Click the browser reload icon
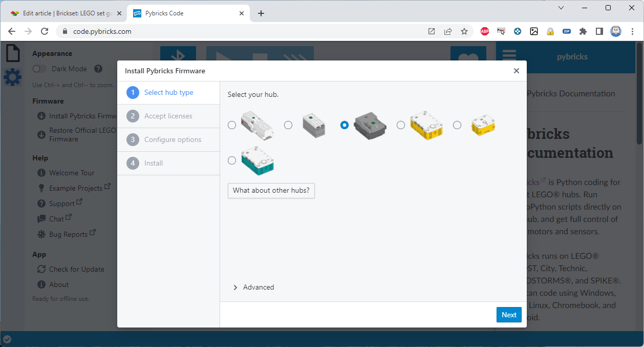 pyautogui.click(x=45, y=31)
